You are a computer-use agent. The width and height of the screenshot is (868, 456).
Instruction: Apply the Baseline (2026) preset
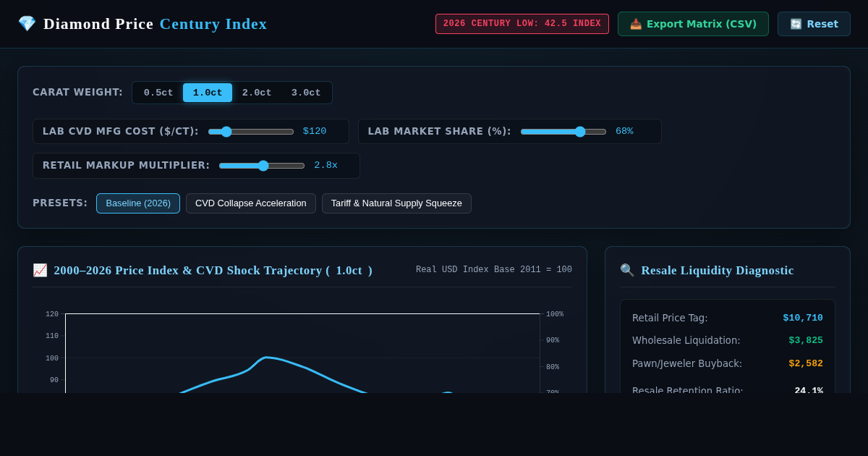tap(138, 203)
